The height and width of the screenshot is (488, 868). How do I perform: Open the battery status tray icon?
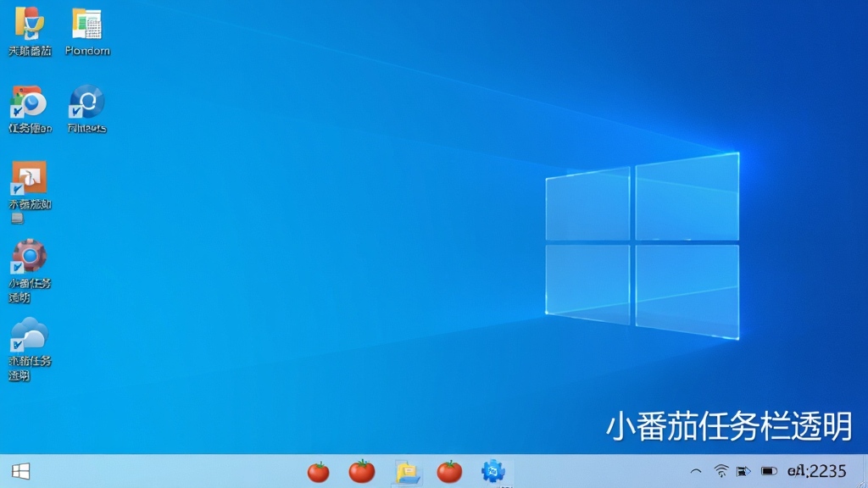(769, 471)
